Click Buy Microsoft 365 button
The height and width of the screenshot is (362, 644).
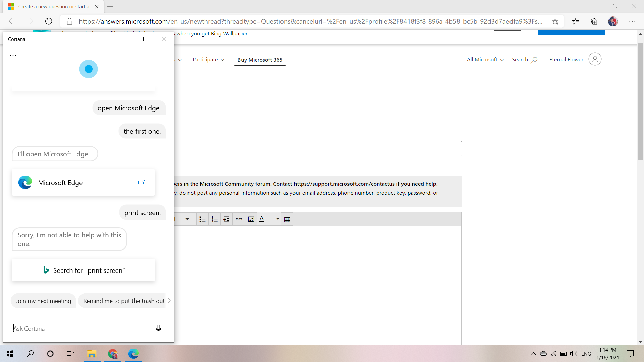point(260,59)
